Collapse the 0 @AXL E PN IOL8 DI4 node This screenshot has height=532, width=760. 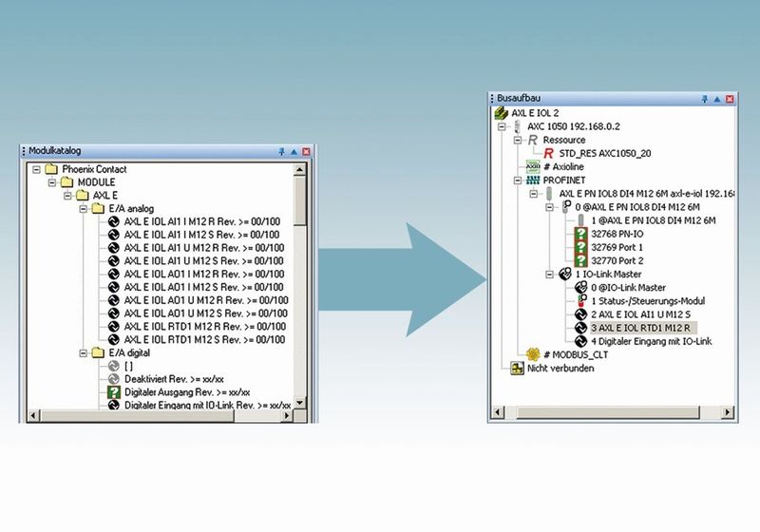550,207
